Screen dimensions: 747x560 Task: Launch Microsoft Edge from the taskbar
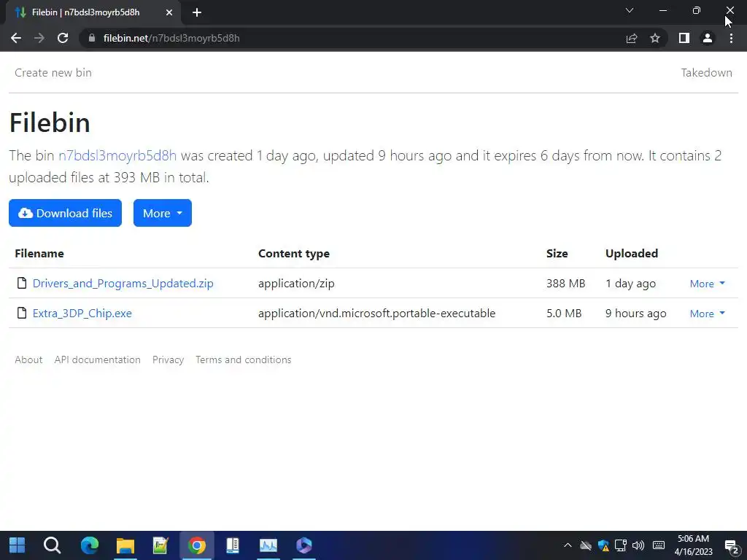[x=90, y=545]
